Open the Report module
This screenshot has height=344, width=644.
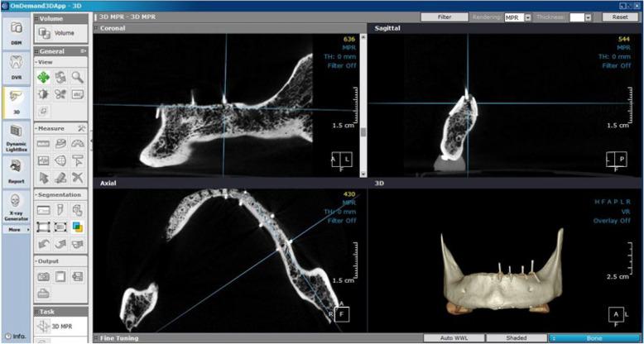pos(16,170)
